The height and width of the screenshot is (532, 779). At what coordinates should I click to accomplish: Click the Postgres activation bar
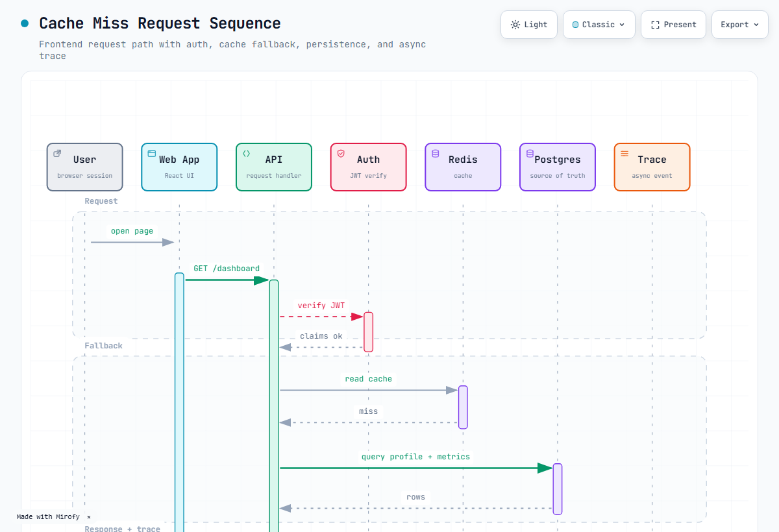pos(558,489)
